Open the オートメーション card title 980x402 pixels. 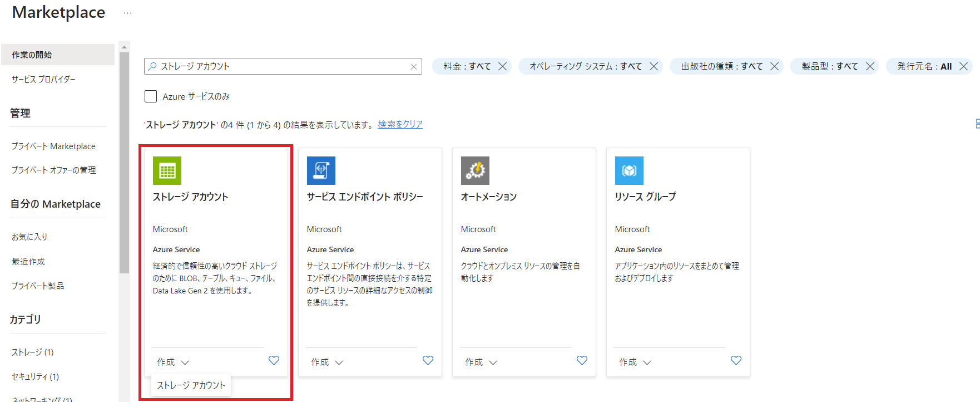pyautogui.click(x=489, y=197)
